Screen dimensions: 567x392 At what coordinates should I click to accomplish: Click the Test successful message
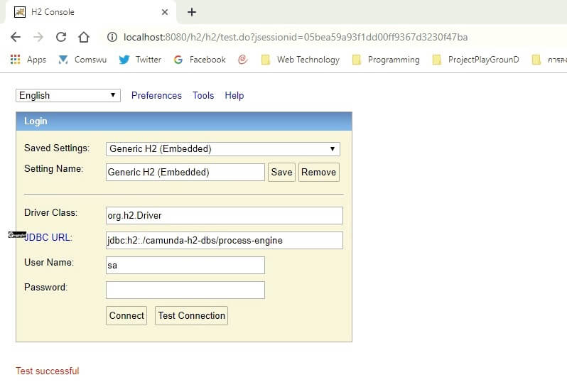coord(48,371)
